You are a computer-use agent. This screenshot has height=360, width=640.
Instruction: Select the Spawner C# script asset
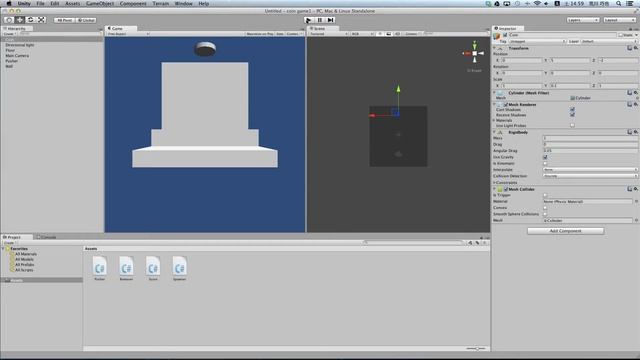tap(180, 268)
